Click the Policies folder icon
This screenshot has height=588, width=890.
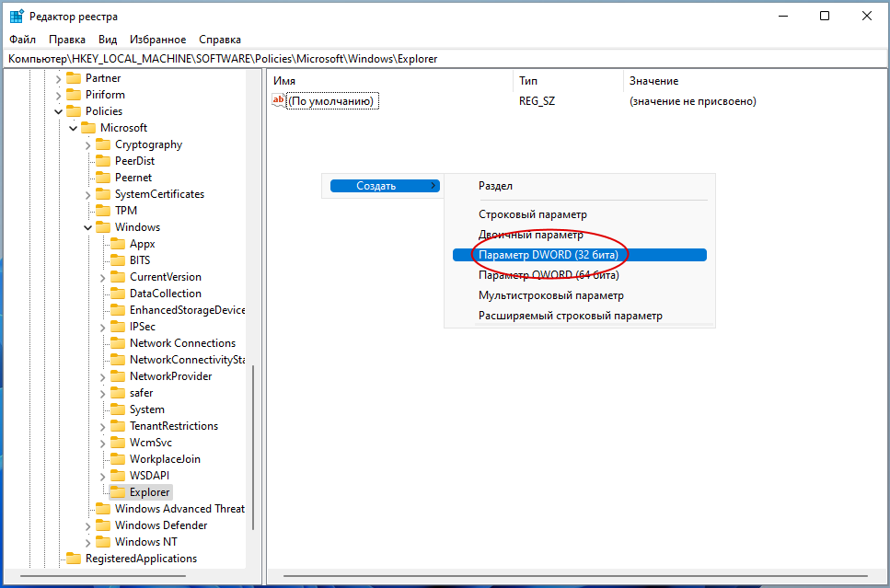(x=74, y=110)
